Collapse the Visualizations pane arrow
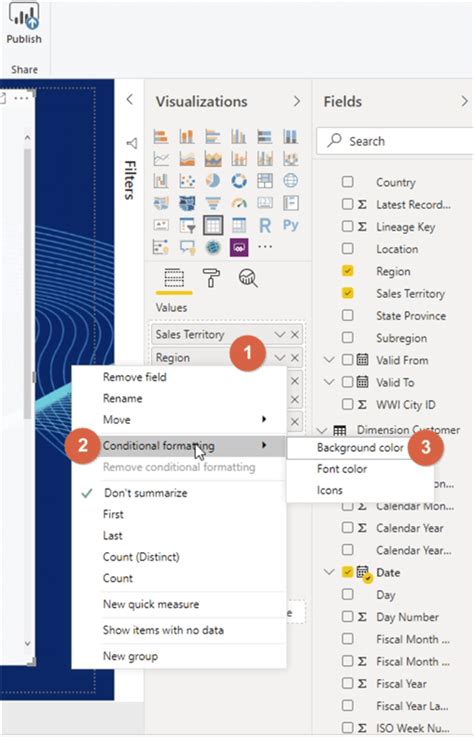The width and height of the screenshot is (474, 737). 296,101
